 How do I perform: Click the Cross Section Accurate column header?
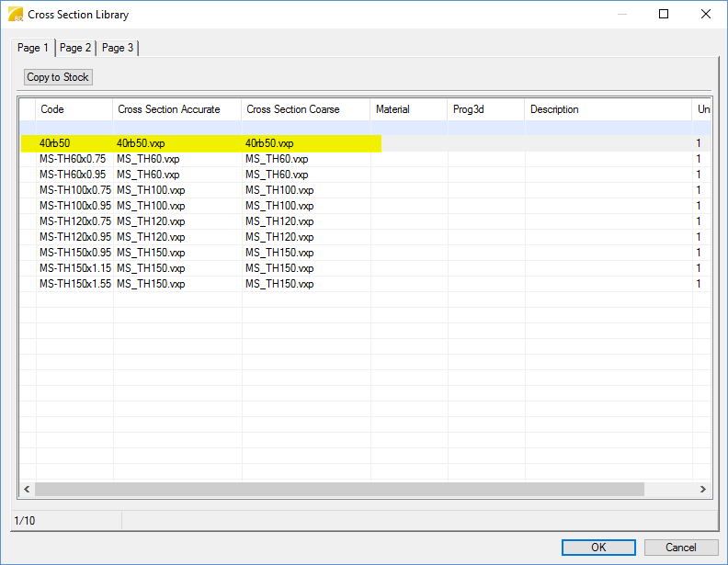pos(176,109)
